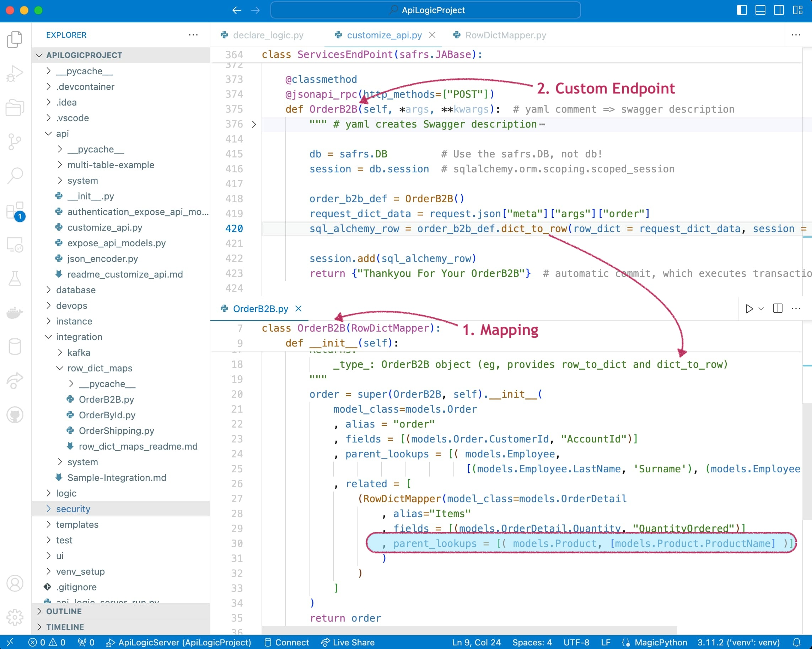
Task: Open the Manage settings gear
Action: pyautogui.click(x=15, y=617)
